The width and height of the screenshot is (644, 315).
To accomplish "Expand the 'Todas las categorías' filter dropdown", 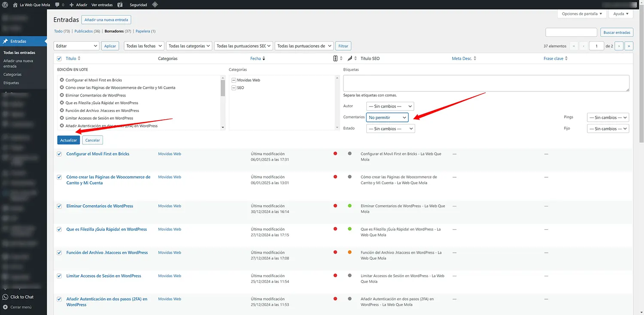I will click(189, 46).
